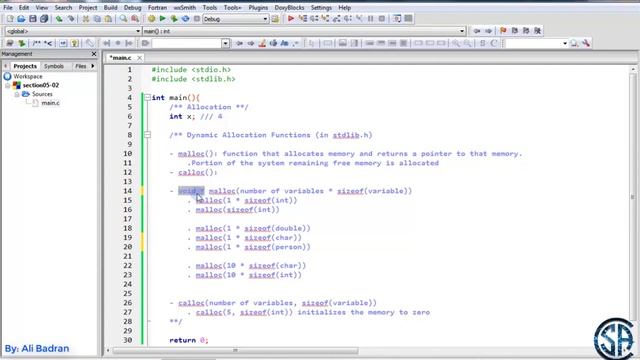
Task: Open the Plugins menu
Action: pyautogui.click(x=258, y=7)
